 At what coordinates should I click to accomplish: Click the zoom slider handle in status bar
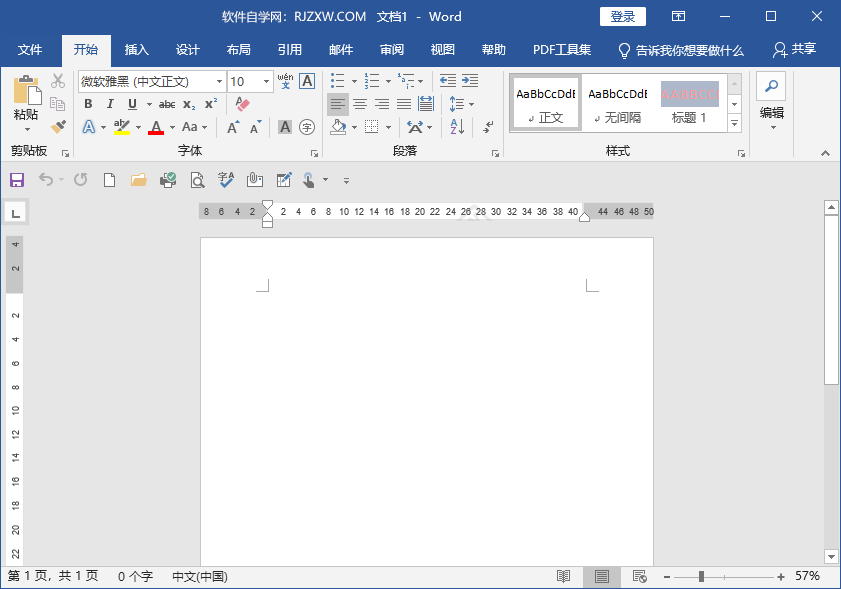tap(701, 577)
